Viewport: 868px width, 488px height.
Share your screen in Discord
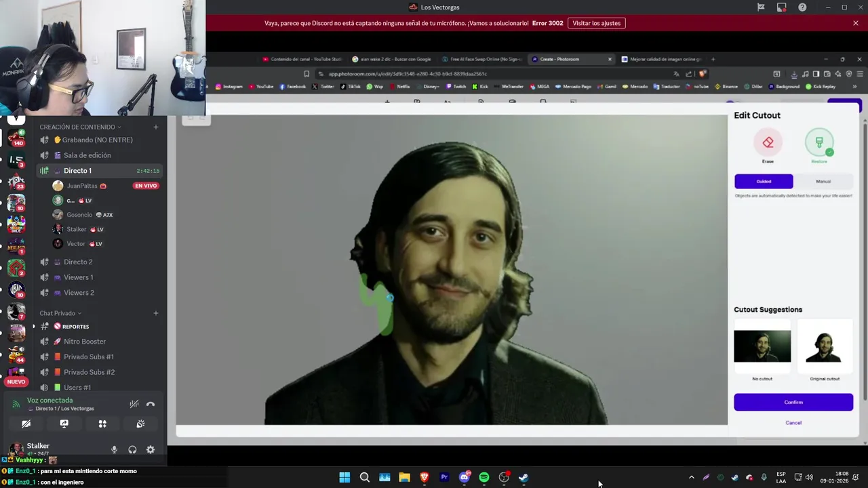coord(64,424)
